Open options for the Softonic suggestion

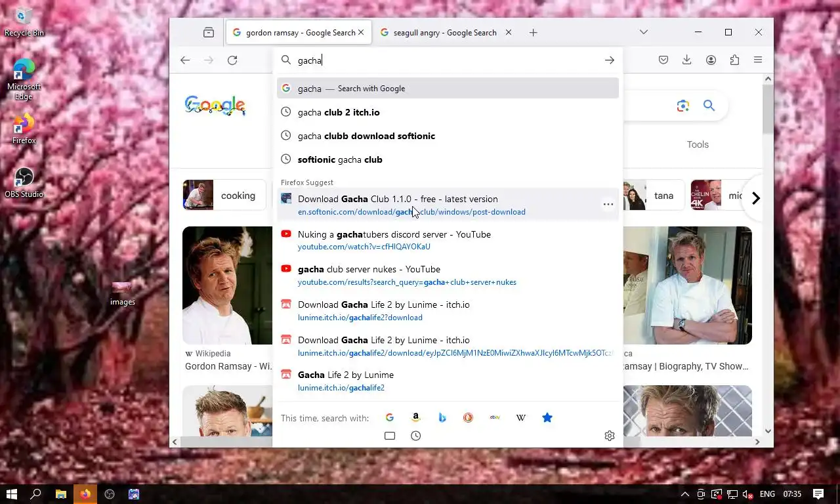[608, 205]
